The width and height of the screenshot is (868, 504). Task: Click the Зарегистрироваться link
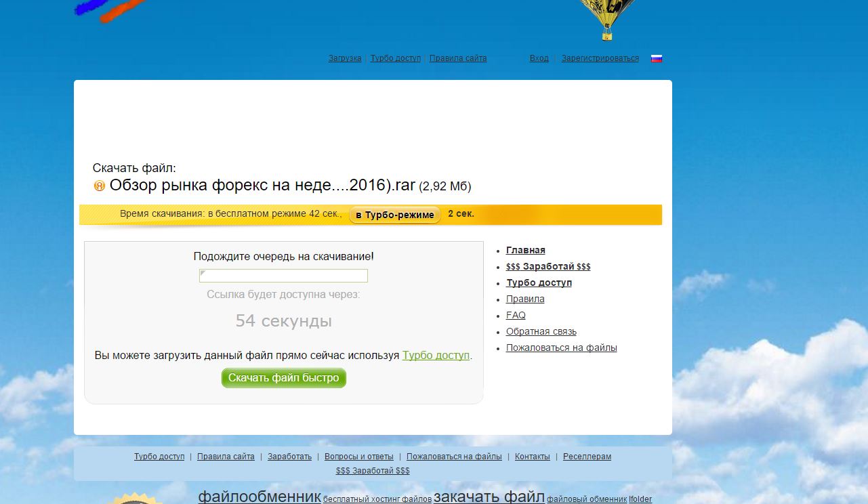tap(600, 58)
